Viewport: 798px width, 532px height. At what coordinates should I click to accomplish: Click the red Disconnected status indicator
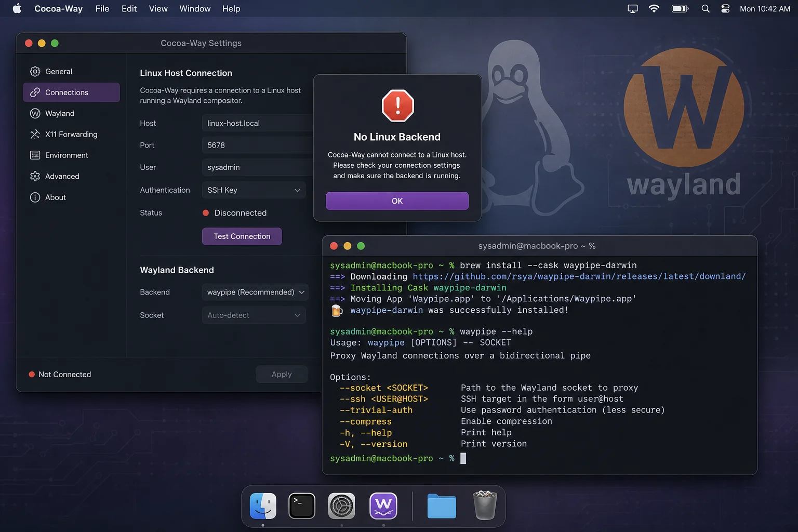pyautogui.click(x=206, y=213)
